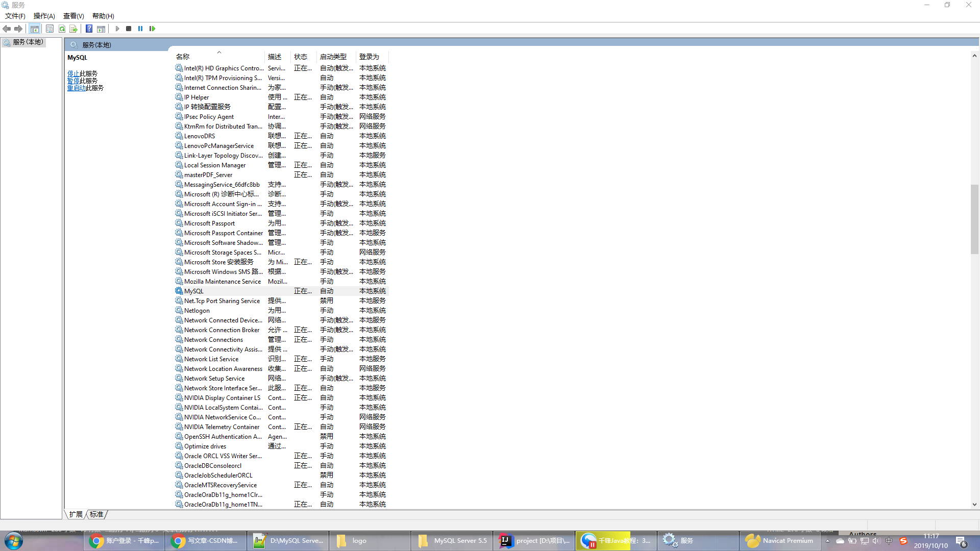The width and height of the screenshot is (980, 551).
Task: Click the Pause Service toolbar button
Action: (x=140, y=29)
